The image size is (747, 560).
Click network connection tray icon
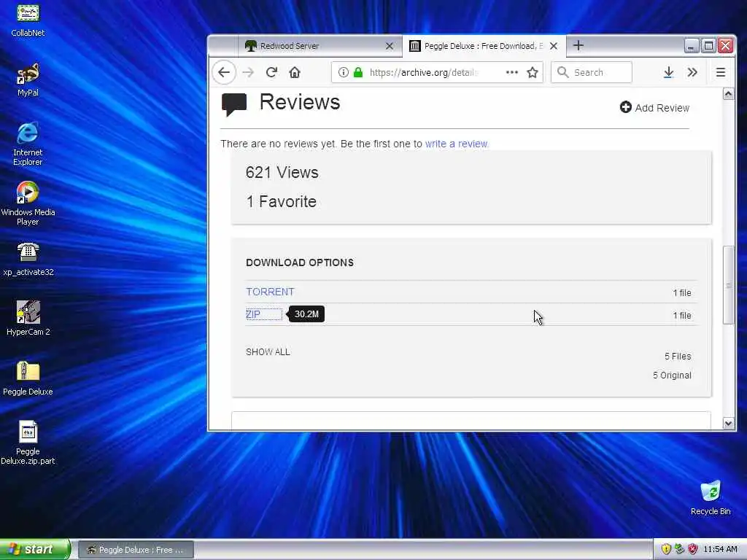coord(679,549)
